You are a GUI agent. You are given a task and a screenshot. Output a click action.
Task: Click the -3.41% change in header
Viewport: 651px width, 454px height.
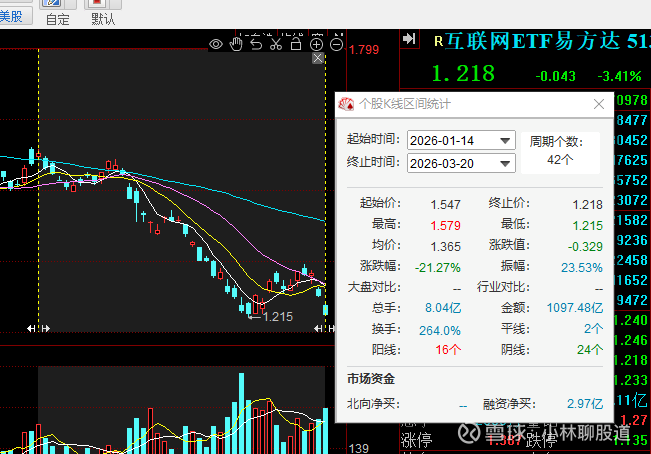tap(619, 76)
